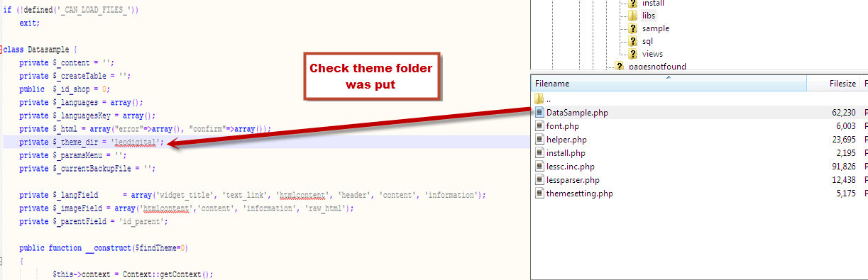Click the helper.php file icon

coord(539,140)
